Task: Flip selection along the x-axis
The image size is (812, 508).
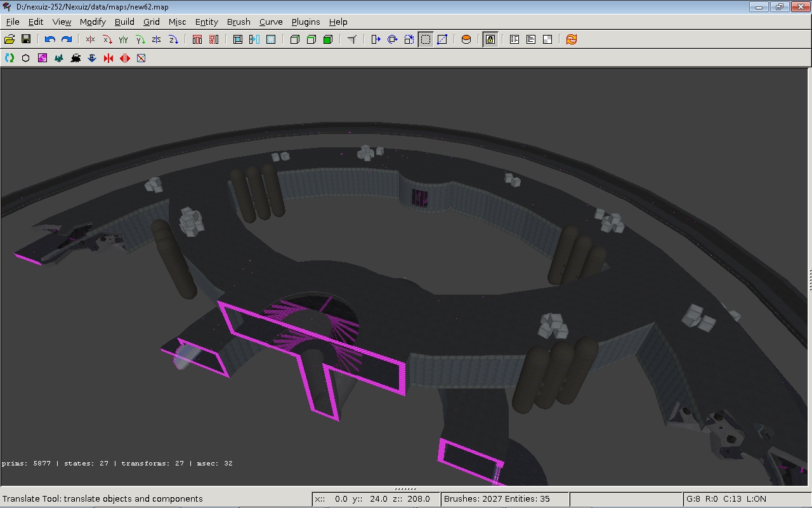Action: click(91, 39)
